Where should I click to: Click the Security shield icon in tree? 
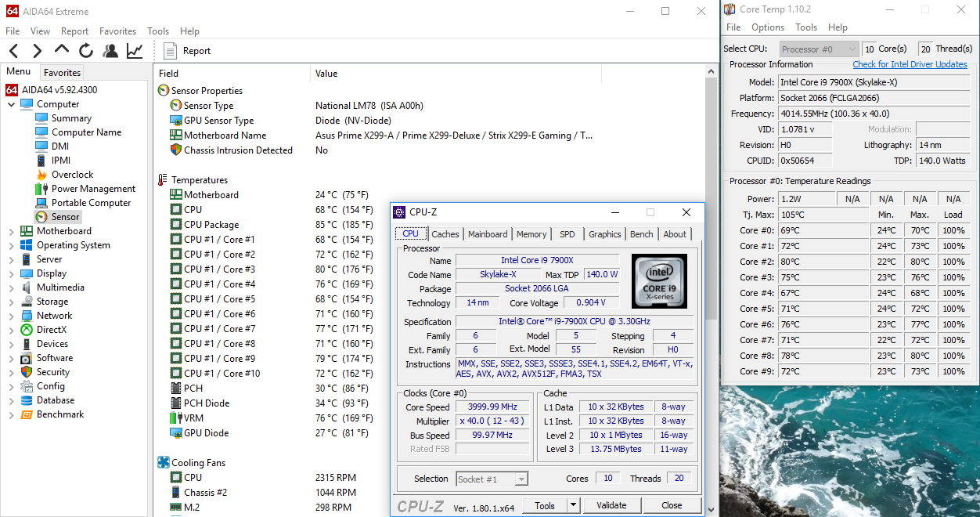click(x=27, y=372)
